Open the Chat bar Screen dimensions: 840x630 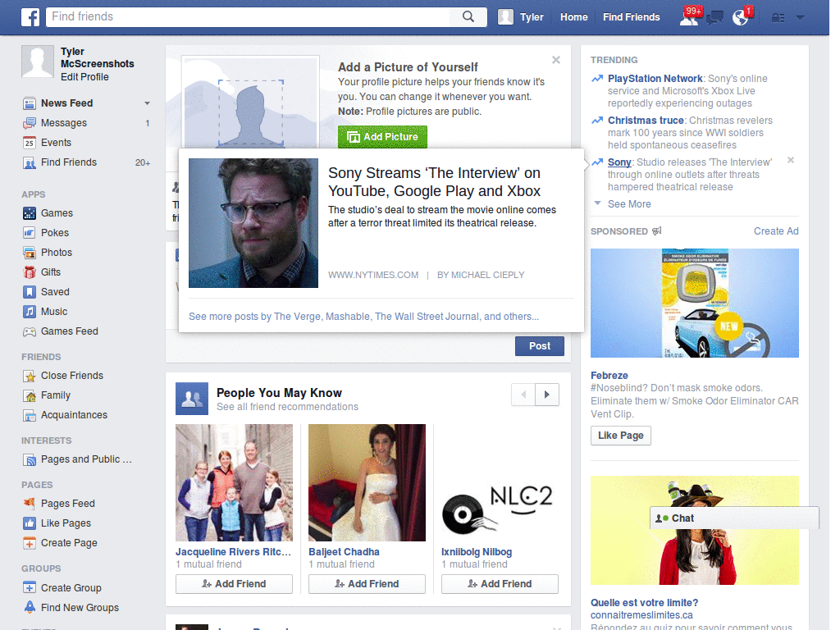tap(734, 518)
